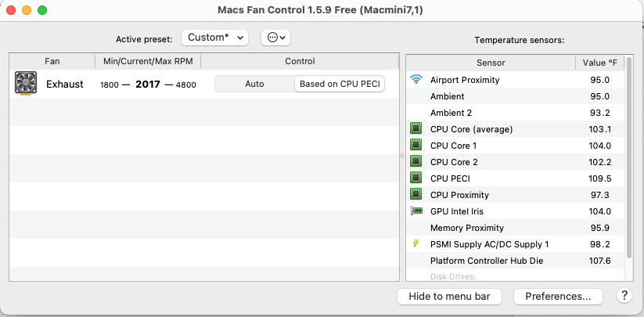Click the CPU Core 1 chip icon
This screenshot has height=317, width=644.
pyautogui.click(x=416, y=146)
